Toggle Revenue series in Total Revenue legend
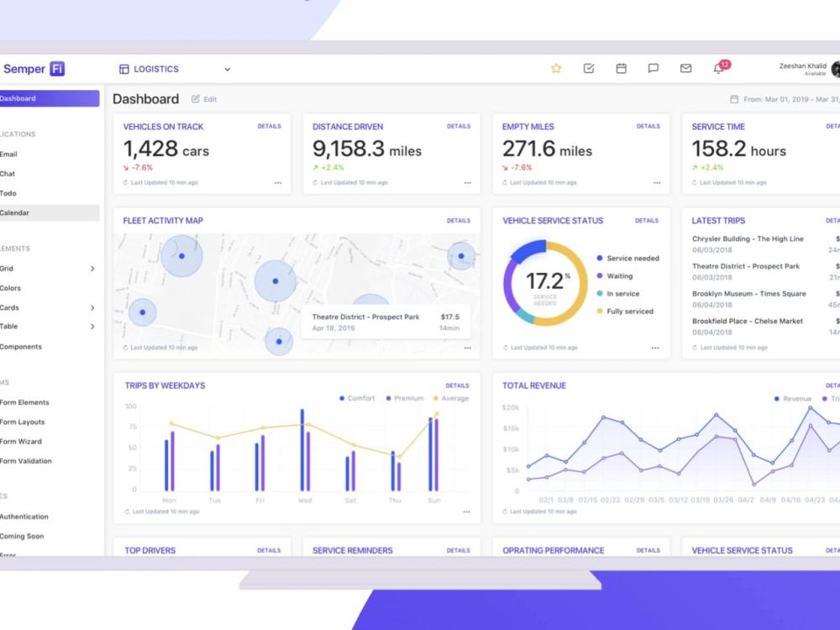Image resolution: width=840 pixels, height=630 pixels. [x=793, y=398]
